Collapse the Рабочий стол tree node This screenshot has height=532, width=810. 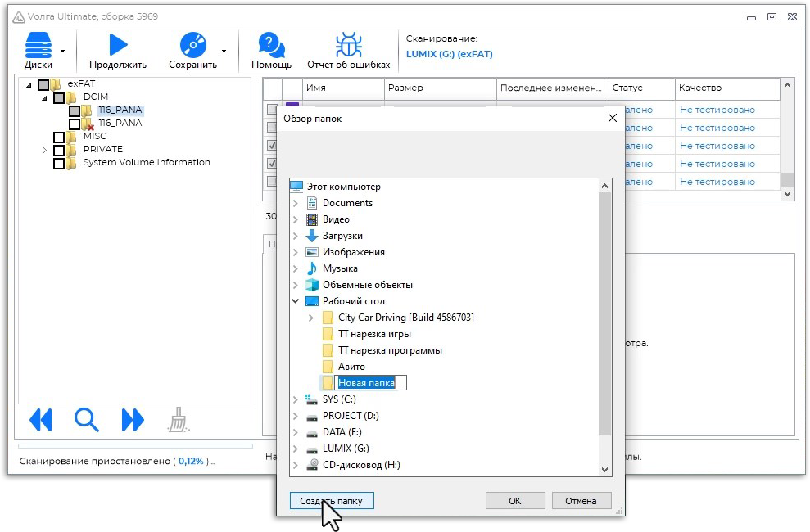click(295, 301)
